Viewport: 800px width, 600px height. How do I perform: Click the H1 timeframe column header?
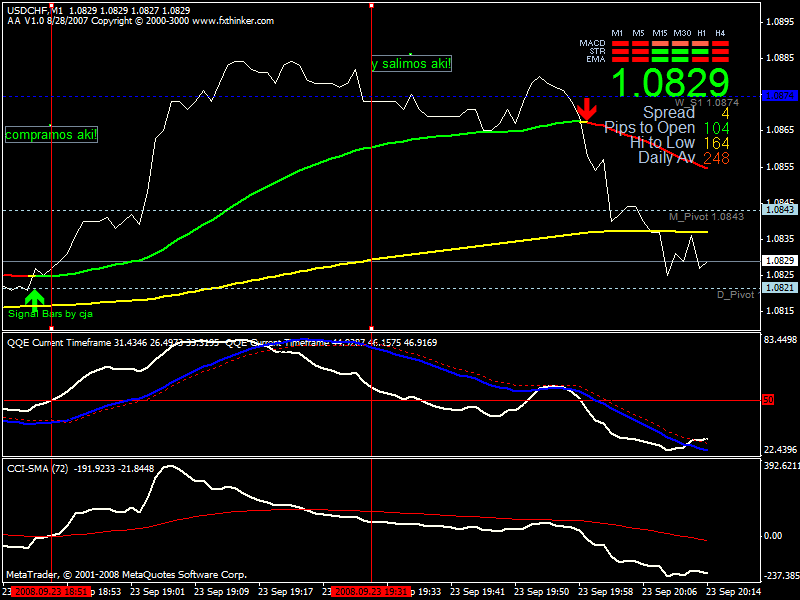(x=702, y=33)
